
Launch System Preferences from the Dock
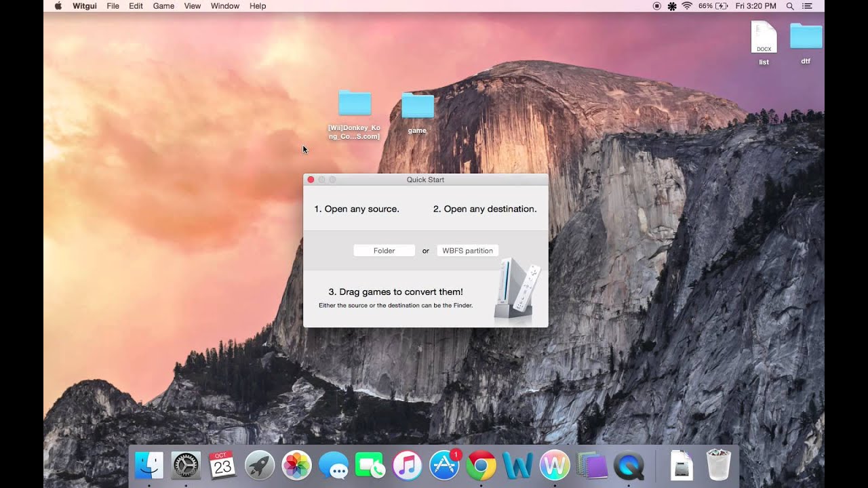[x=186, y=466]
